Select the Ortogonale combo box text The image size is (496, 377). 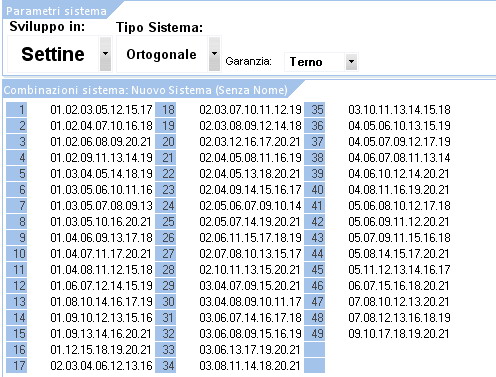tap(162, 54)
